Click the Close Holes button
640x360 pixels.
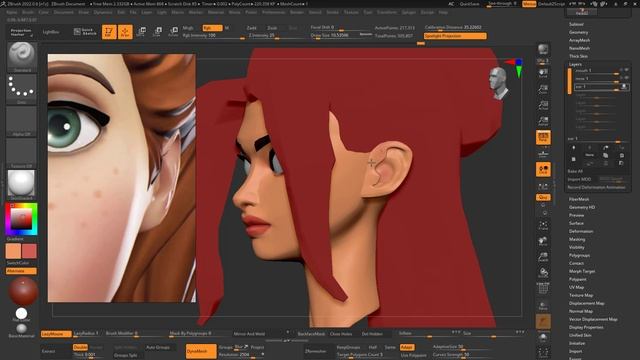(x=341, y=334)
